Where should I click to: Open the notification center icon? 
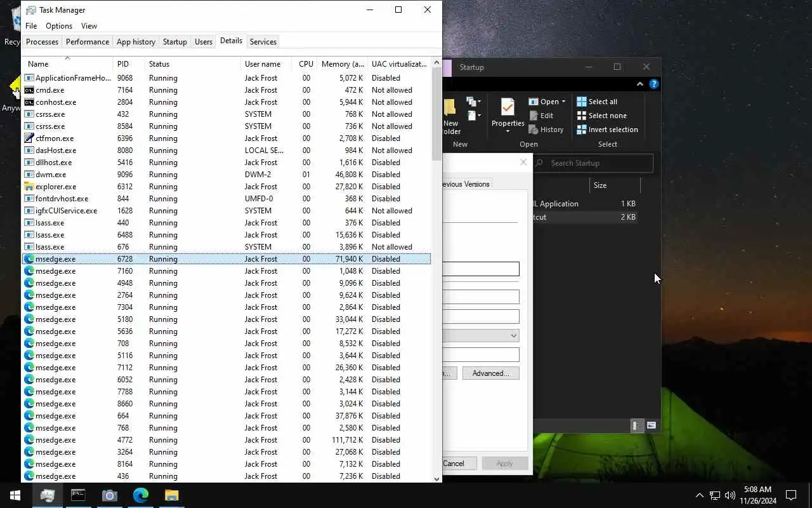tap(791, 495)
